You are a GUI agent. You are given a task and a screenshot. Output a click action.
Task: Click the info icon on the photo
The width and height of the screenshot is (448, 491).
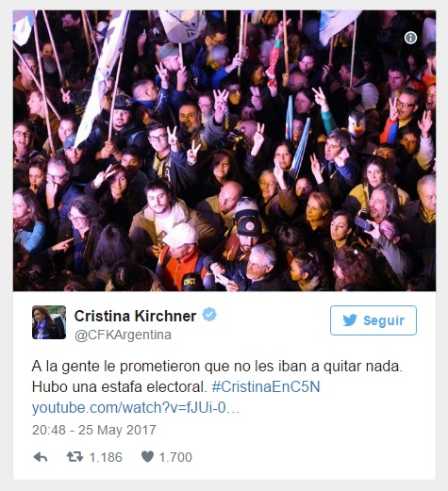click(x=410, y=38)
